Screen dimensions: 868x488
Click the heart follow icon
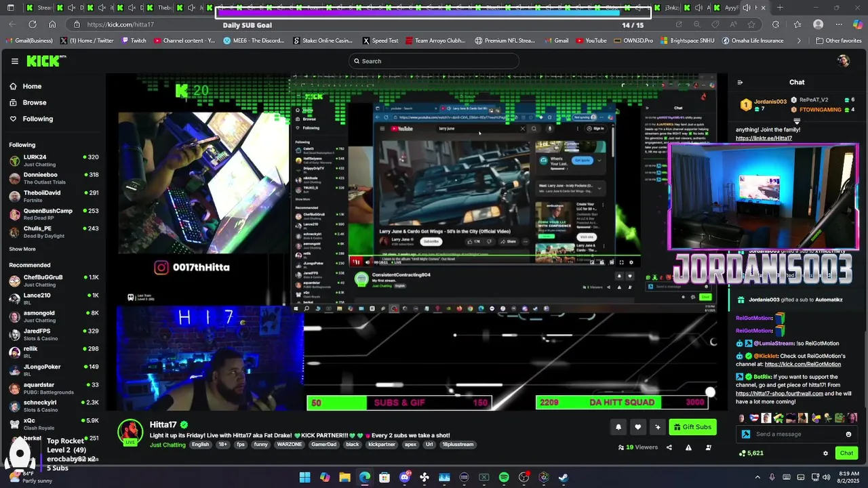[637, 427]
